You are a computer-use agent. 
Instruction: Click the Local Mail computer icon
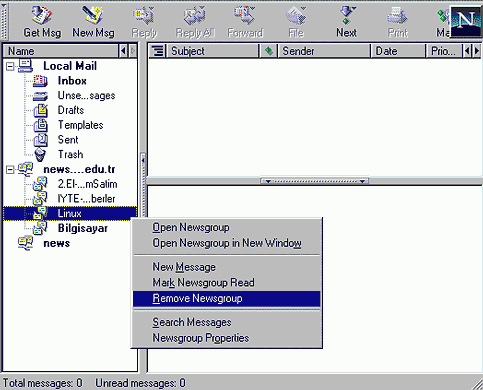[x=25, y=66]
